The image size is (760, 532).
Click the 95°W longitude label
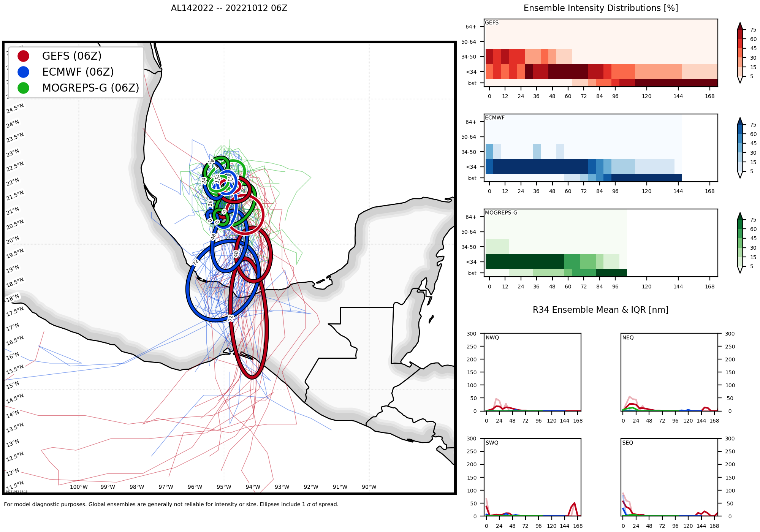point(224,487)
